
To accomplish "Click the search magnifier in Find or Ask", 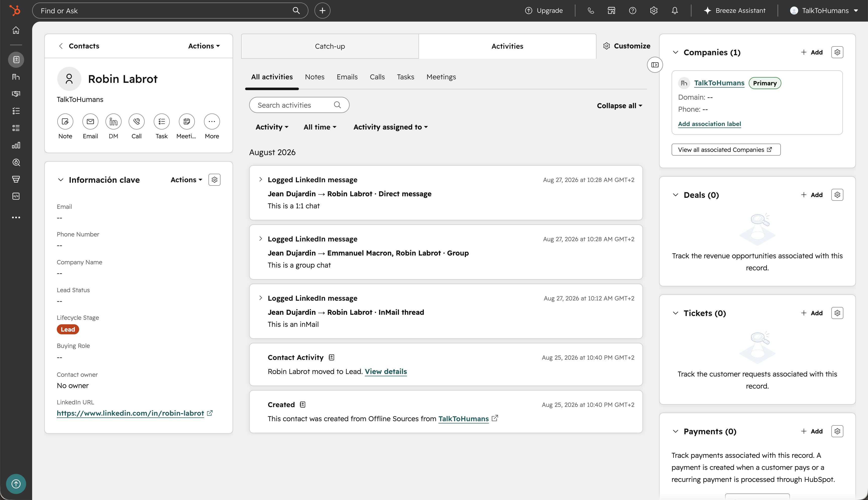I will click(296, 11).
